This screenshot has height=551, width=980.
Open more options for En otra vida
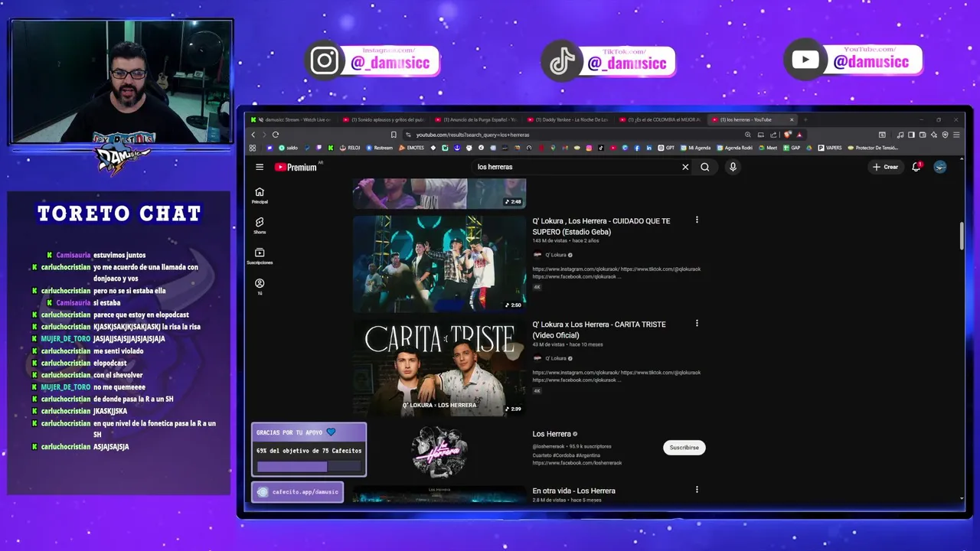(697, 490)
